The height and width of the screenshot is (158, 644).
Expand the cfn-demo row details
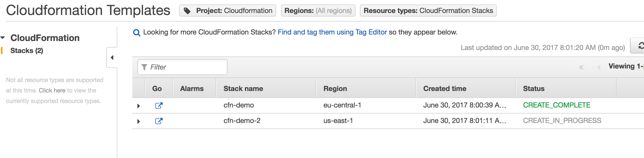139,106
